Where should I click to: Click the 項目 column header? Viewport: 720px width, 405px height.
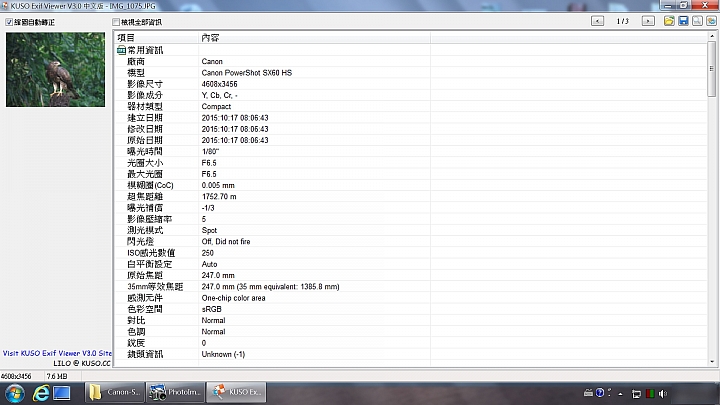pyautogui.click(x=156, y=38)
